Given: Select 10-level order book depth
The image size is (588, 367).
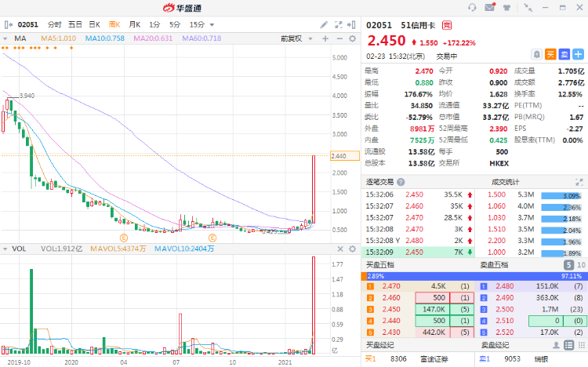Looking at the screenshot, I should point(581,265).
